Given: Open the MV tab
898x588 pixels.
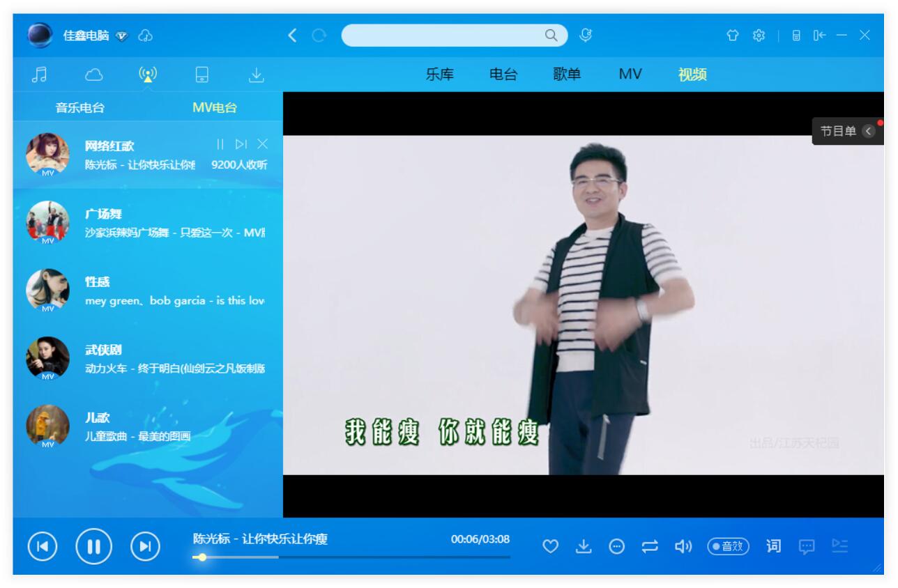Looking at the screenshot, I should click(630, 75).
